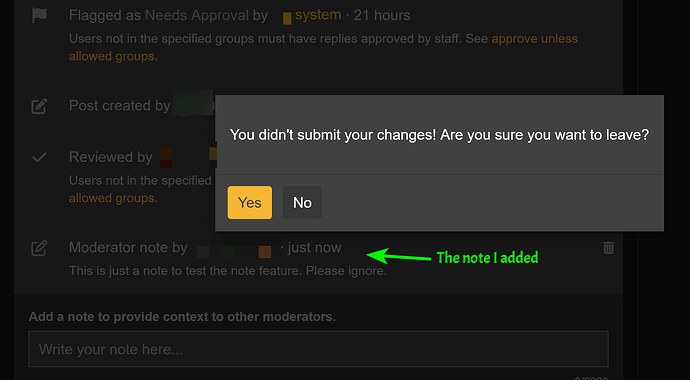Focus the Write your note here field
This screenshot has width=690, height=380.
(319, 349)
